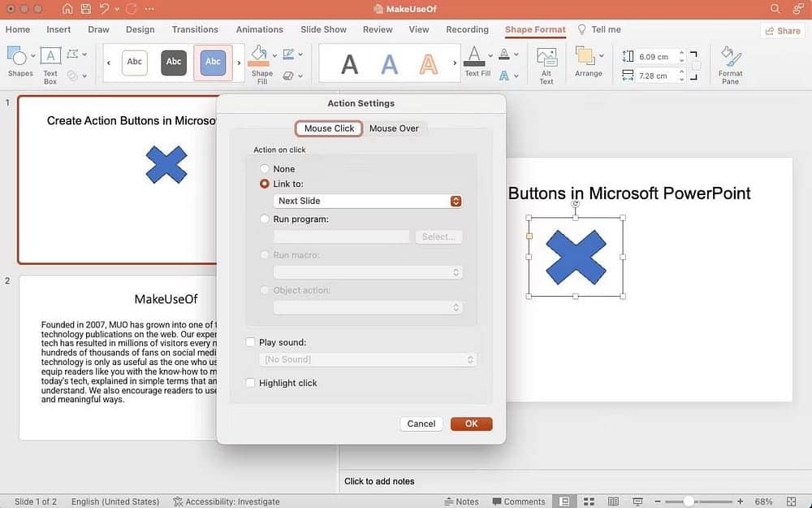Open the Next Slide dropdown
Viewport: 812px width, 508px height.
coord(455,201)
